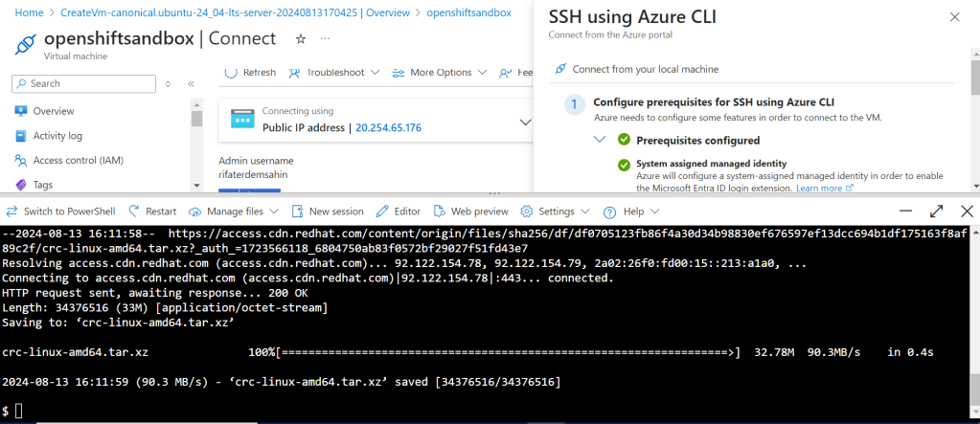Favorite openshiftsandbox with the star icon
The image size is (980, 424).
point(301,38)
